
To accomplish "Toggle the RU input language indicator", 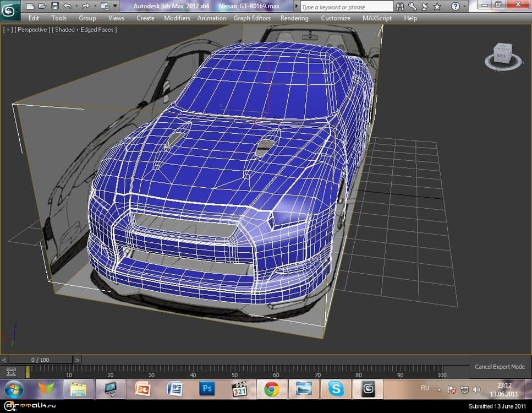I will [425, 388].
